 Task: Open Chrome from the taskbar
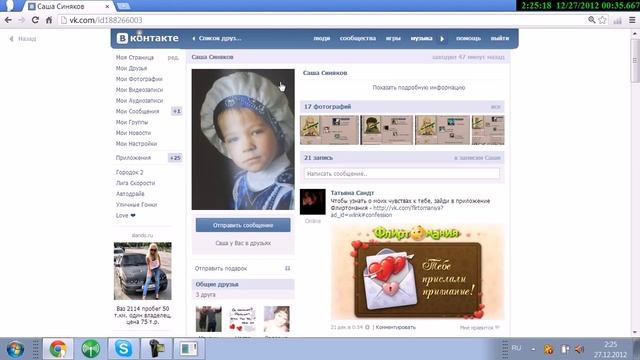coord(58,349)
